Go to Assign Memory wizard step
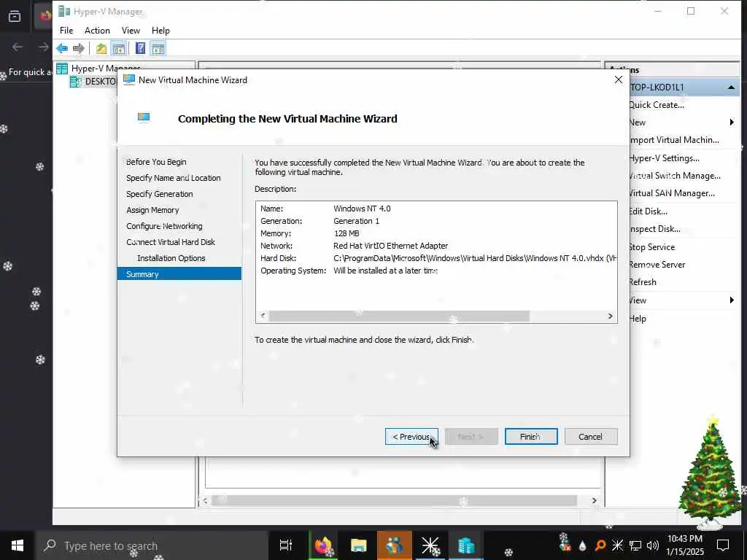 (x=152, y=210)
